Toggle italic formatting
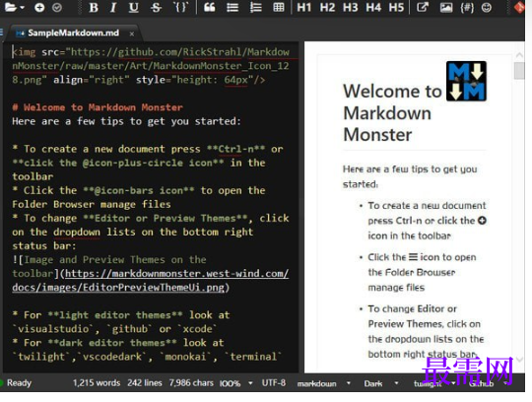This screenshot has height=402, width=532. pyautogui.click(x=113, y=8)
